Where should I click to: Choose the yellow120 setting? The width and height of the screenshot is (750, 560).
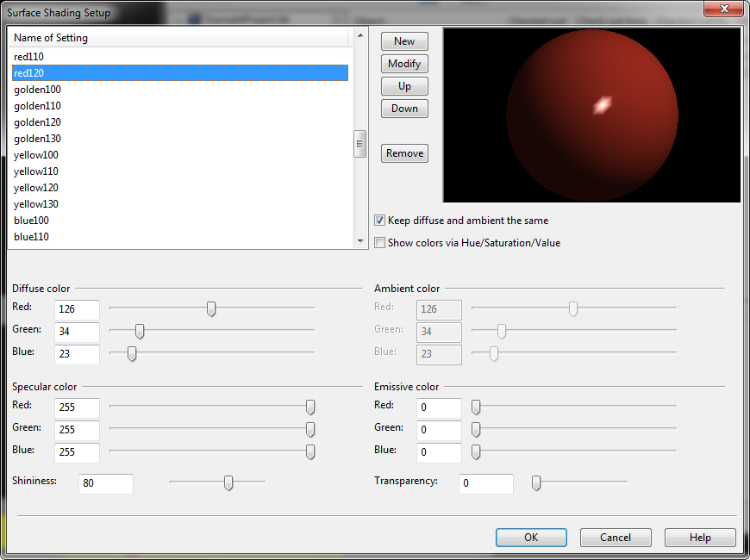click(36, 188)
